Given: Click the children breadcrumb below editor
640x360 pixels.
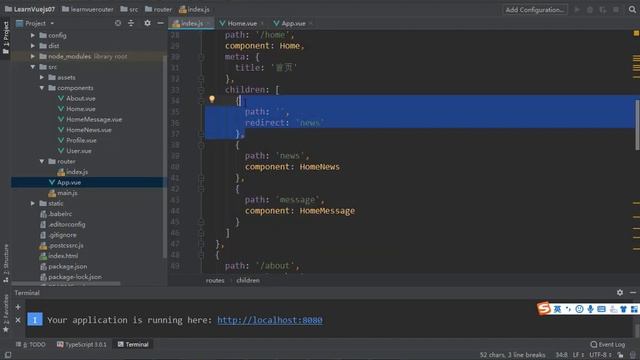Looking at the screenshot, I should (248, 280).
